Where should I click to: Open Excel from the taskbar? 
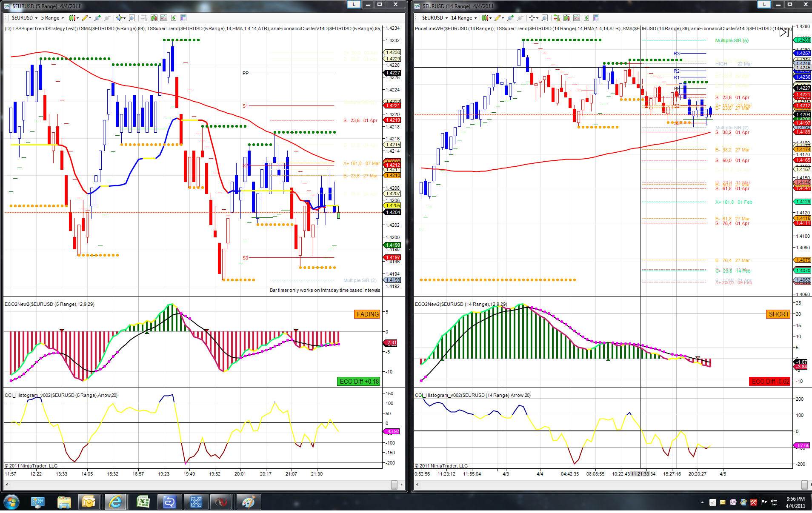[x=143, y=503]
